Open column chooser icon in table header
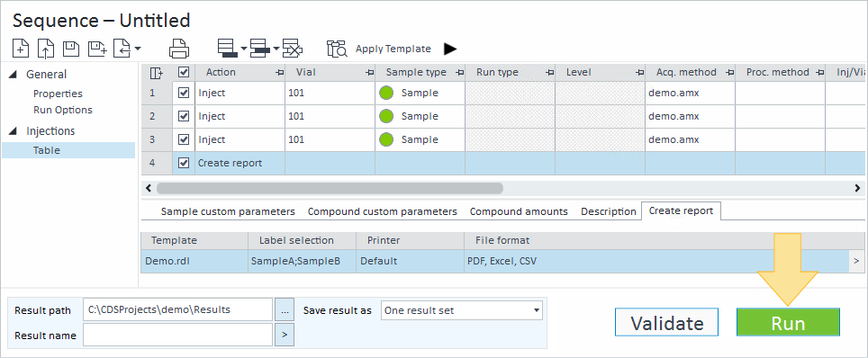This screenshot has height=358, width=868. click(157, 73)
